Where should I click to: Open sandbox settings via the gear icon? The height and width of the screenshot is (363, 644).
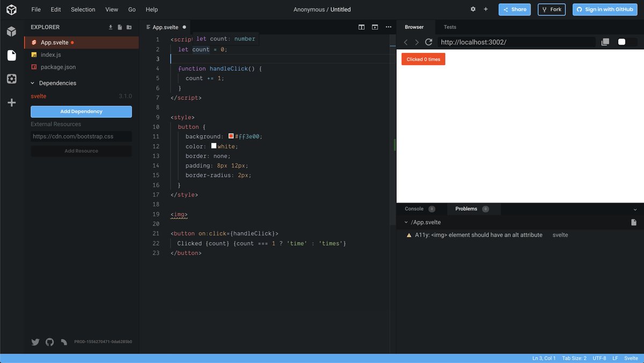tap(473, 9)
